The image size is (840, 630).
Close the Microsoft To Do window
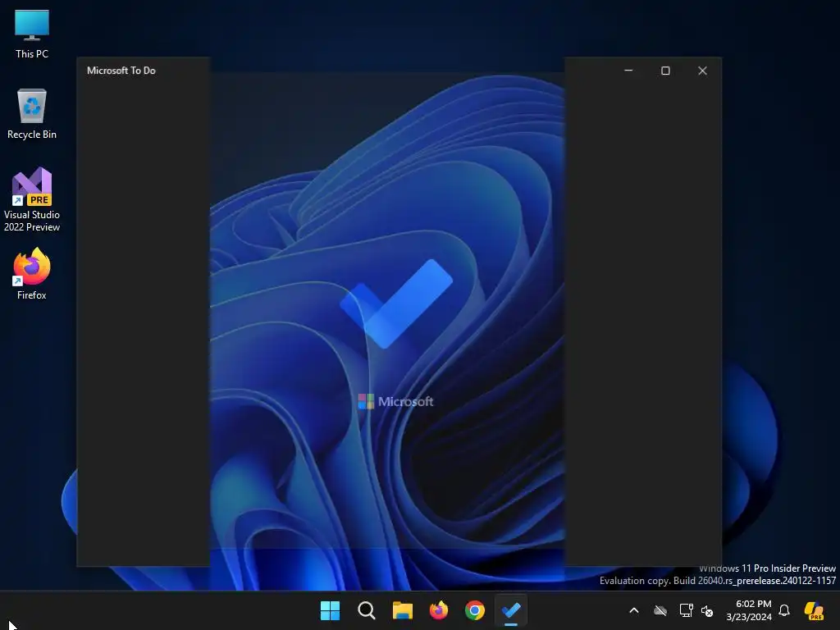702,71
